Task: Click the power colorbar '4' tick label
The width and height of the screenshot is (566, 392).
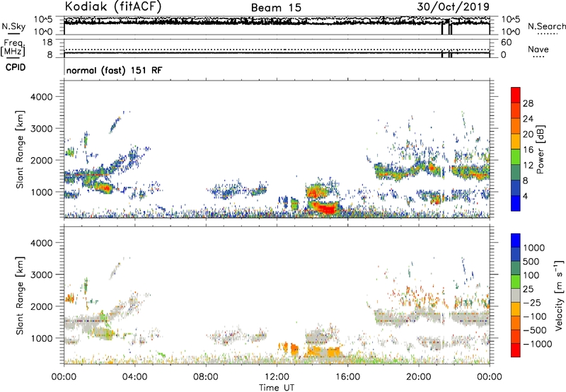Action: point(525,196)
